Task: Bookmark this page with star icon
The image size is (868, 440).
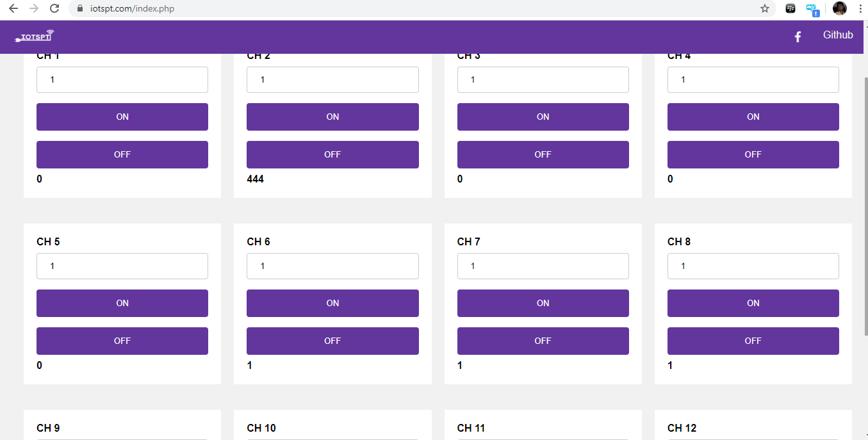Action: tap(764, 8)
